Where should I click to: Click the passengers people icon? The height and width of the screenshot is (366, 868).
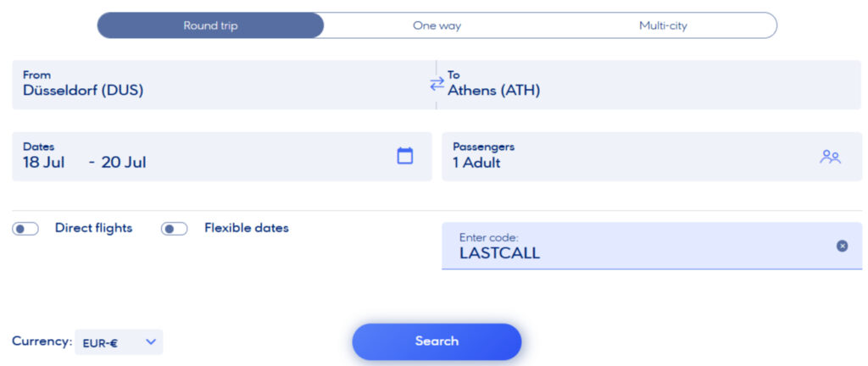pos(830,157)
